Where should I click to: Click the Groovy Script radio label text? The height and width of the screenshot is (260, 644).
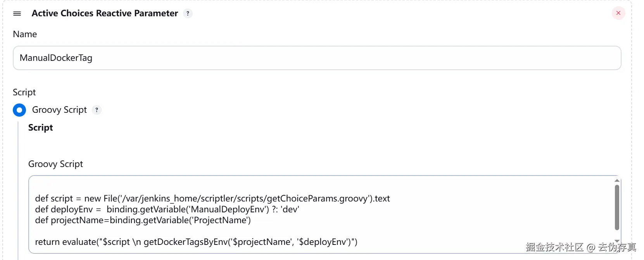(x=59, y=110)
